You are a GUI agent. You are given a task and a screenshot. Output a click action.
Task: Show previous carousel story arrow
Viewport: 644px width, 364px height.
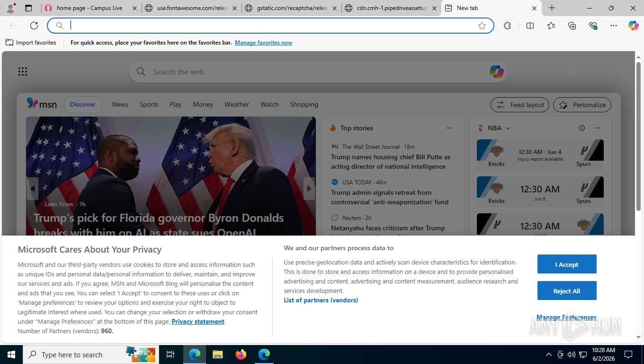(32, 189)
